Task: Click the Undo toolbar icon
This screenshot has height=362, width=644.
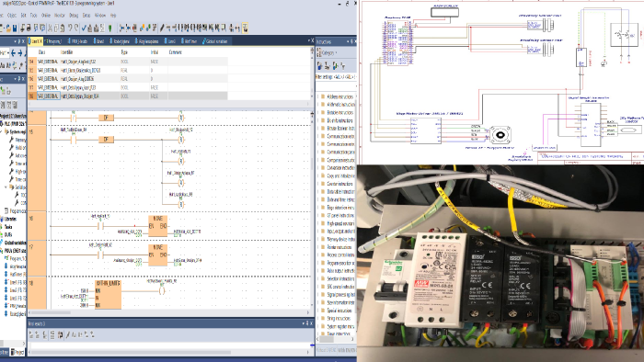Action: click(x=70, y=28)
